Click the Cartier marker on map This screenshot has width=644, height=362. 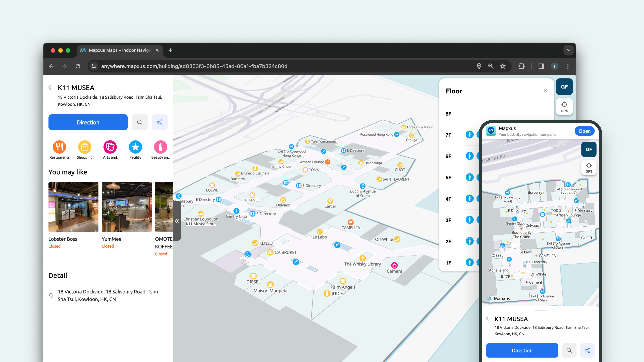click(x=330, y=201)
